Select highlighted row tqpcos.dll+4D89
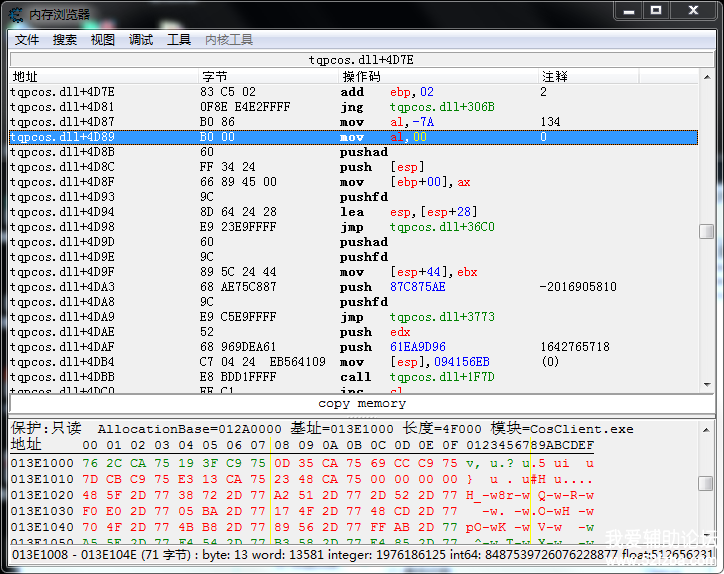 (x=353, y=137)
